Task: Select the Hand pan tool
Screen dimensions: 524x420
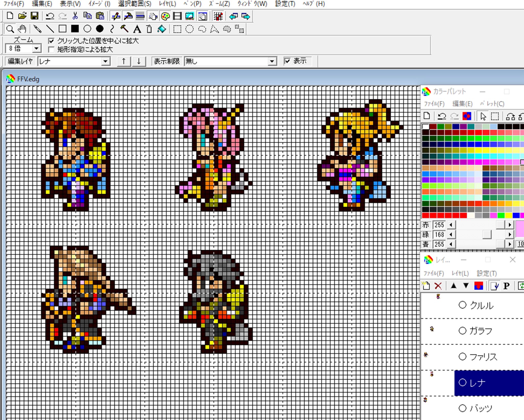Action: coord(22,29)
